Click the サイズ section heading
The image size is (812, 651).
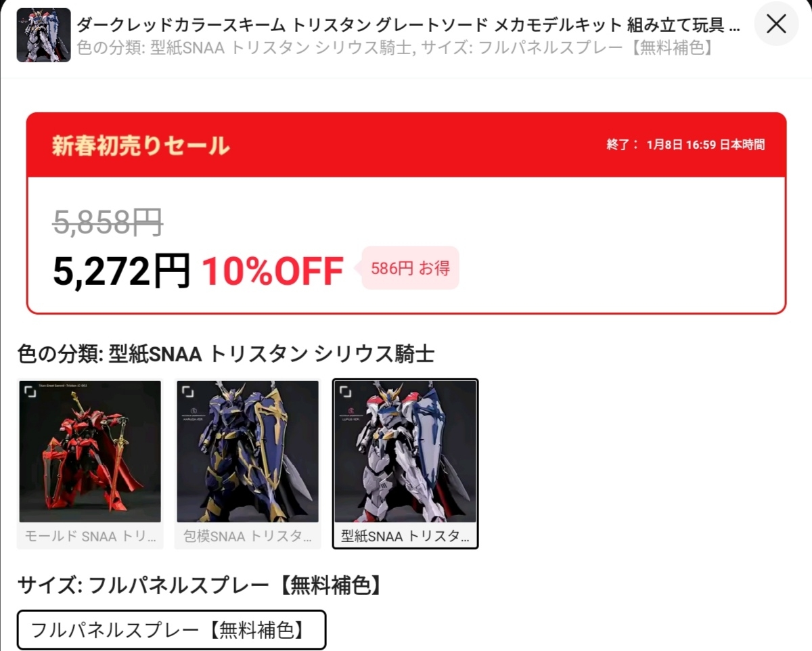click(200, 585)
